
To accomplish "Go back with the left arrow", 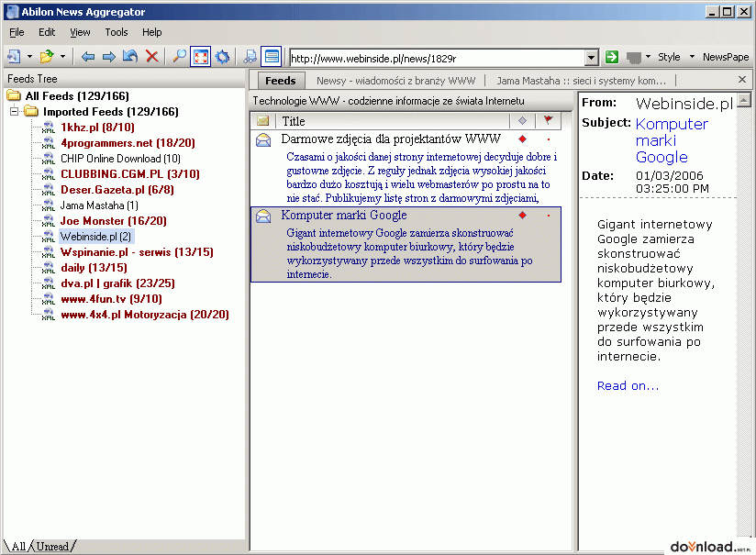I will click(88, 57).
